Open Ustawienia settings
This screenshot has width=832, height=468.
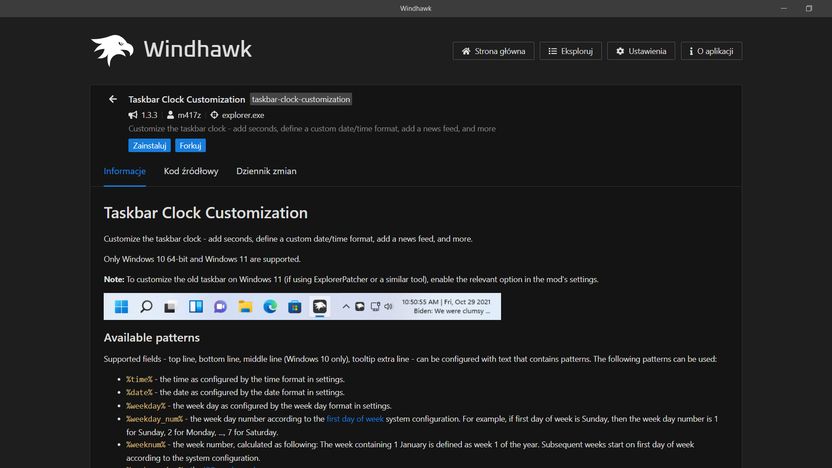pyautogui.click(x=641, y=51)
